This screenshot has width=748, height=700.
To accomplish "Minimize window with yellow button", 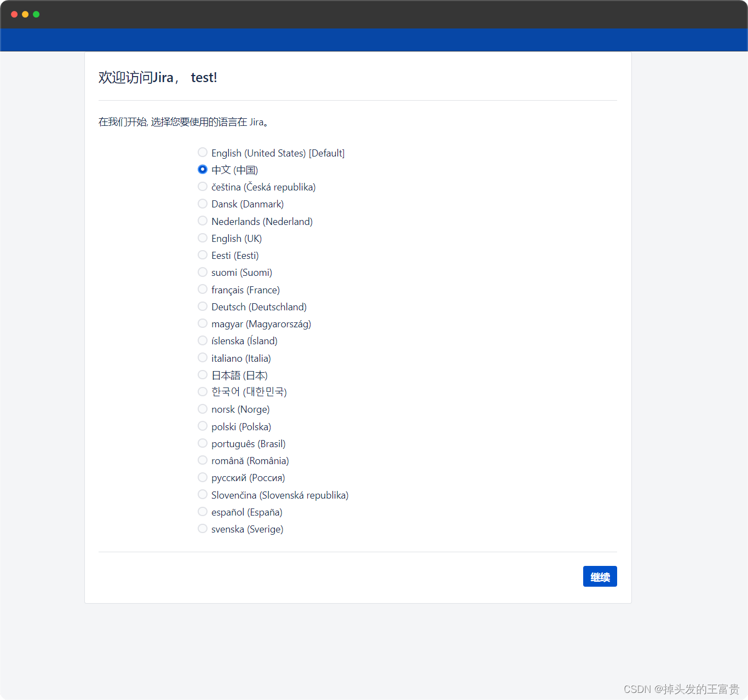I will click(25, 14).
